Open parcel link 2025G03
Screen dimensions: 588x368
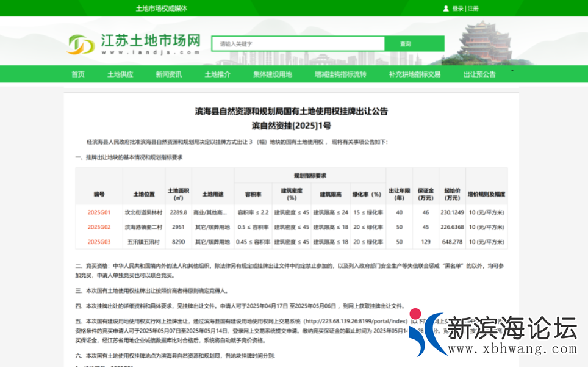click(x=99, y=242)
